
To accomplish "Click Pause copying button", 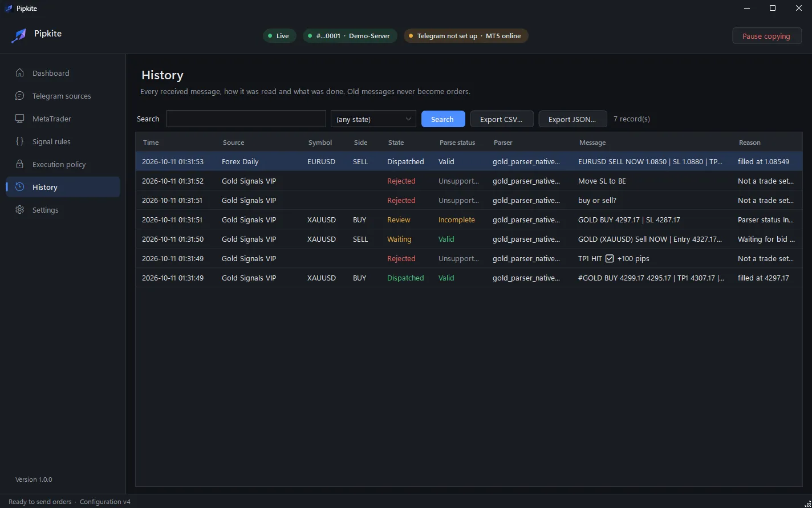I will coord(766,36).
